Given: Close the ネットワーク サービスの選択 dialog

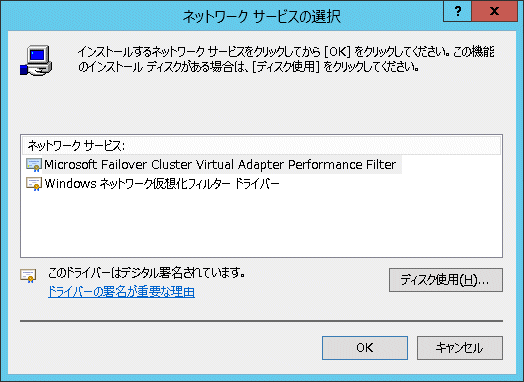Looking at the screenshot, I should click(x=494, y=12).
